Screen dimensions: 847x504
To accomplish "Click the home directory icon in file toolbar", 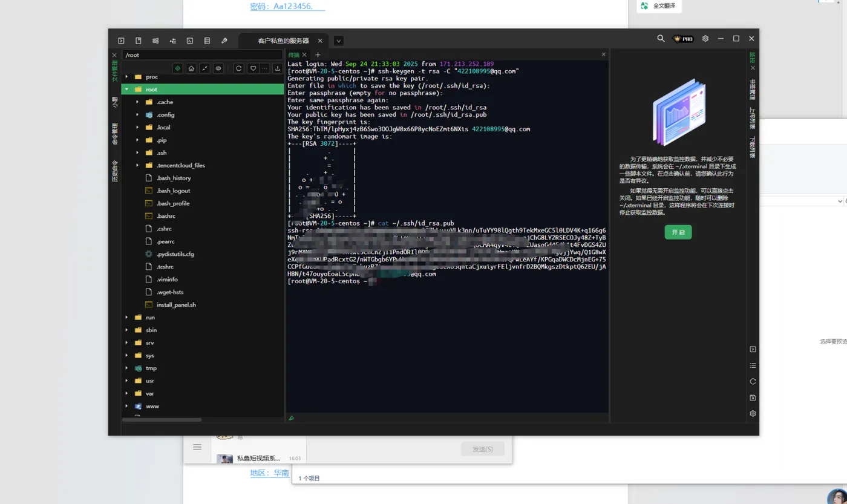I will (x=191, y=68).
